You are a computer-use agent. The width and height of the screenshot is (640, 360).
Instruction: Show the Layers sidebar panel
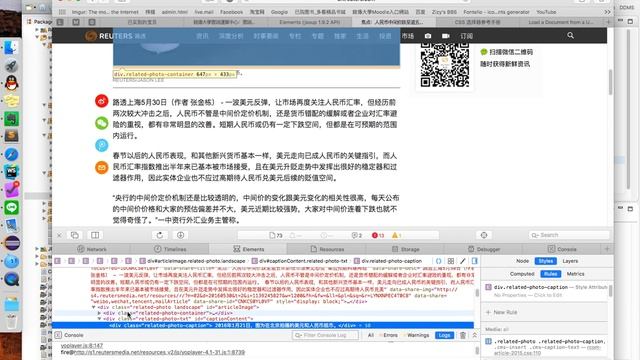point(570,261)
